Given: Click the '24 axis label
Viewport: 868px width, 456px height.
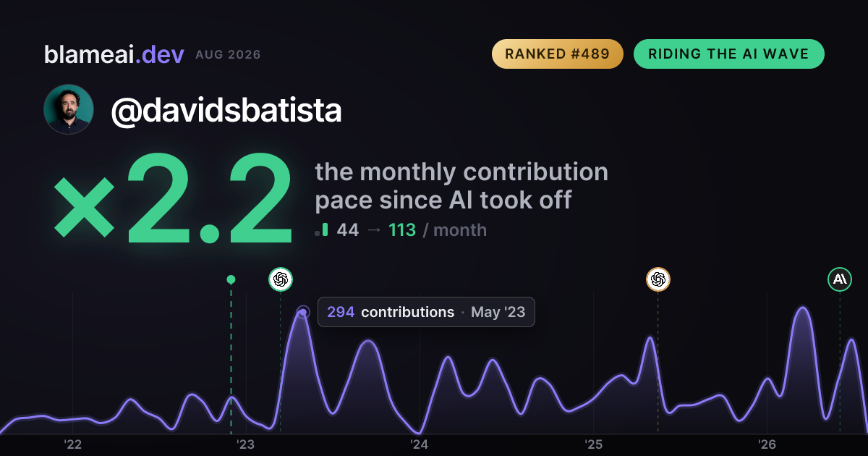Looking at the screenshot, I should pos(420,444).
